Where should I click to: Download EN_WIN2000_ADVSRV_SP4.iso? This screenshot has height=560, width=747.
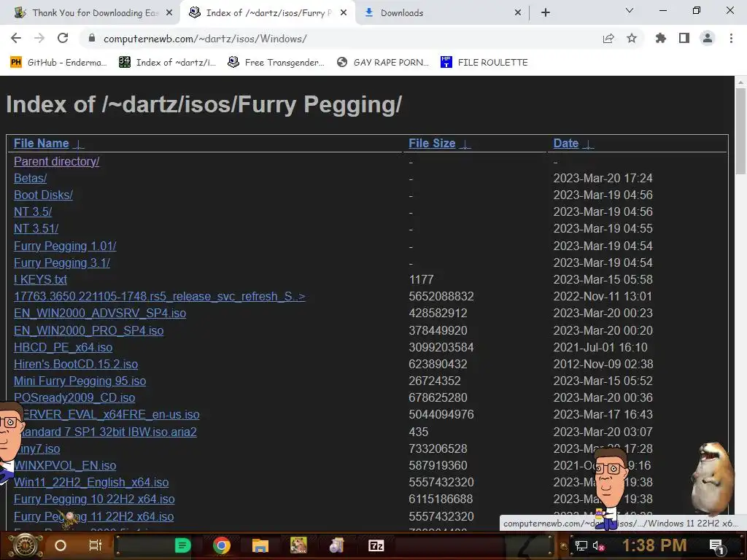coord(99,313)
